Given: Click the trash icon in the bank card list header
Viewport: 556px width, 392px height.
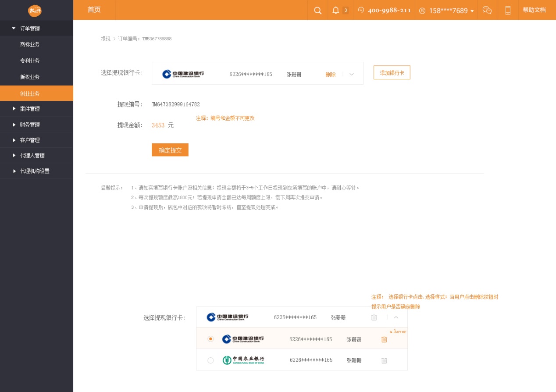Looking at the screenshot, I should coord(374,317).
